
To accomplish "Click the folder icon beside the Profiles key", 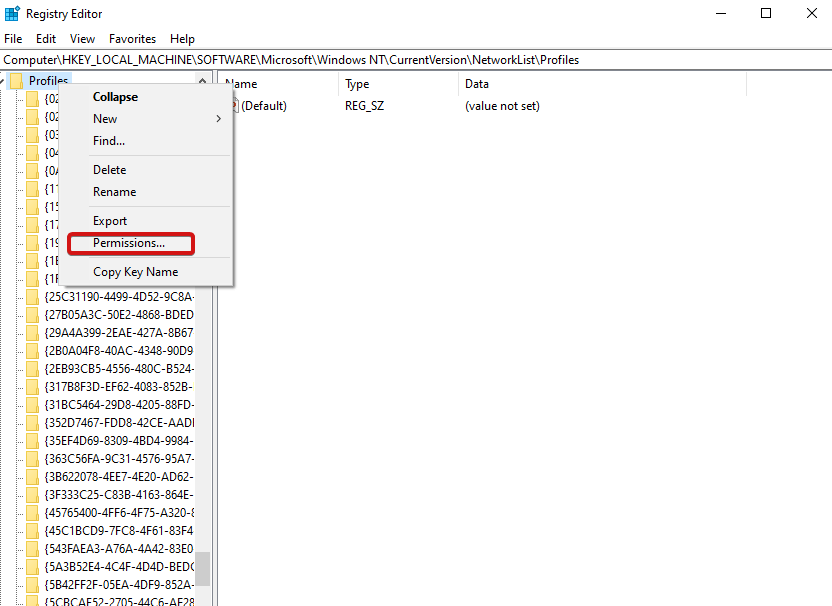I will pyautogui.click(x=15, y=79).
